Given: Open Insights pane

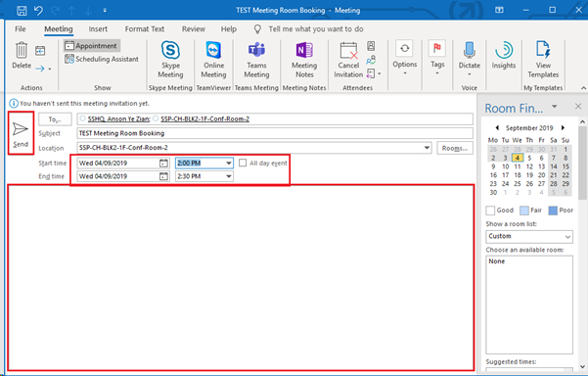Looking at the screenshot, I should click(x=504, y=55).
